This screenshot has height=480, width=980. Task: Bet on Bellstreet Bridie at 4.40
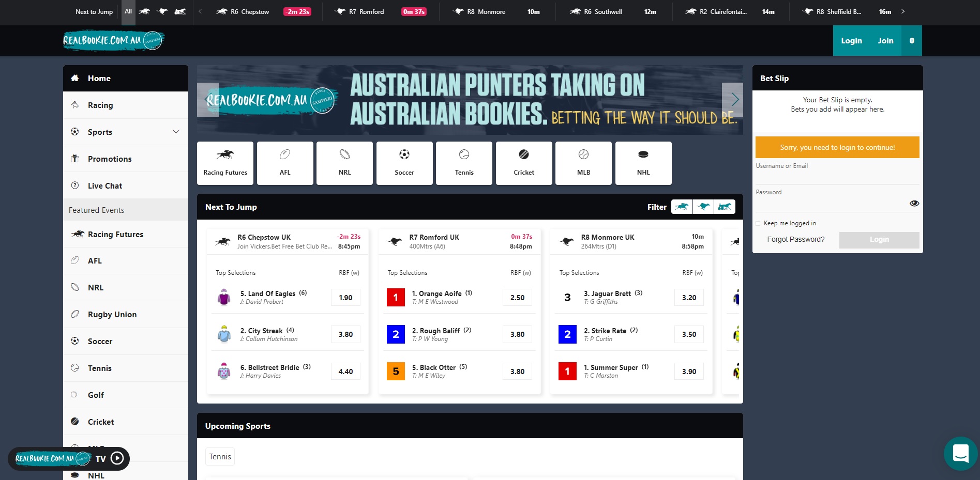click(345, 372)
